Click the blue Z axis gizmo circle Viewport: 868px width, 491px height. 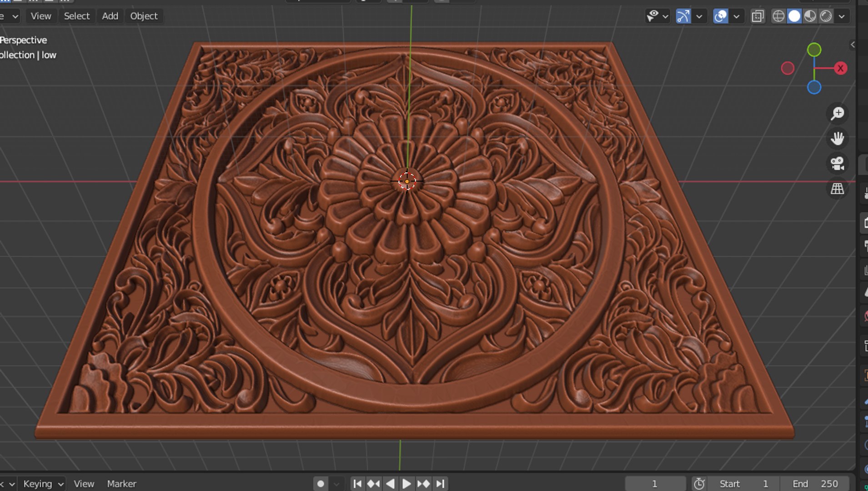click(x=814, y=87)
